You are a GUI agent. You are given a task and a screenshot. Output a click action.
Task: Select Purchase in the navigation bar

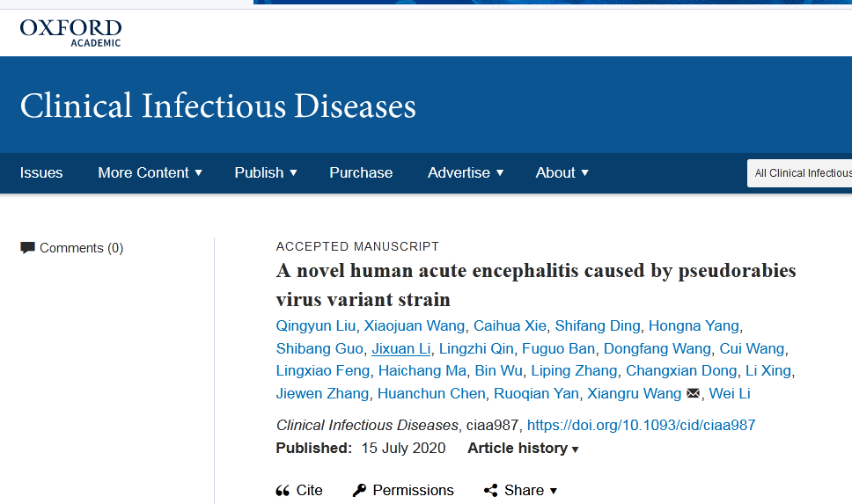tap(361, 172)
